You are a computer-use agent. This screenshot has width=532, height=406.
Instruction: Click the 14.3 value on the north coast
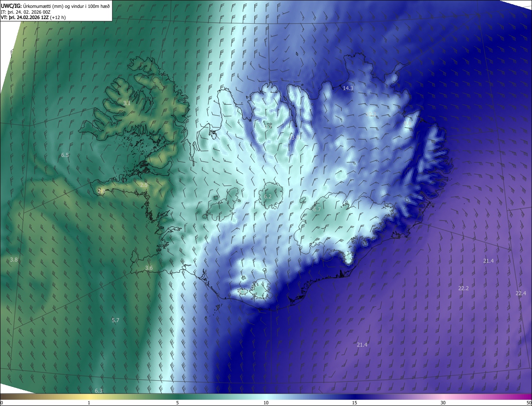click(x=348, y=88)
